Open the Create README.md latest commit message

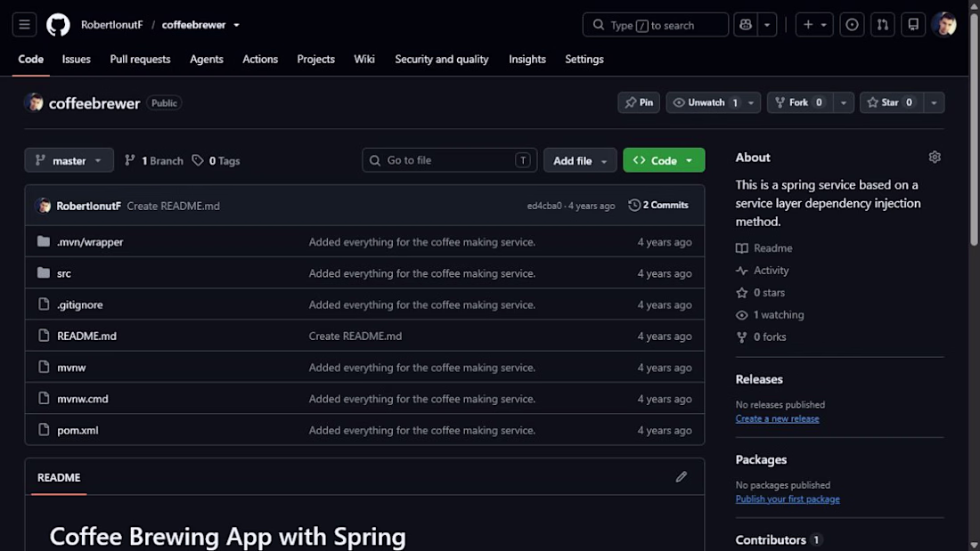click(x=173, y=206)
